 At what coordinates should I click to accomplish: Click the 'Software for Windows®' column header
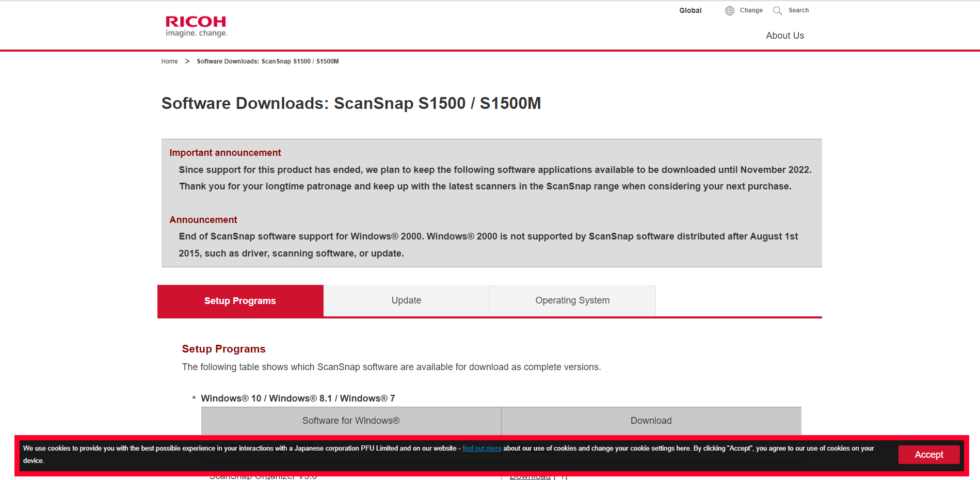351,421
